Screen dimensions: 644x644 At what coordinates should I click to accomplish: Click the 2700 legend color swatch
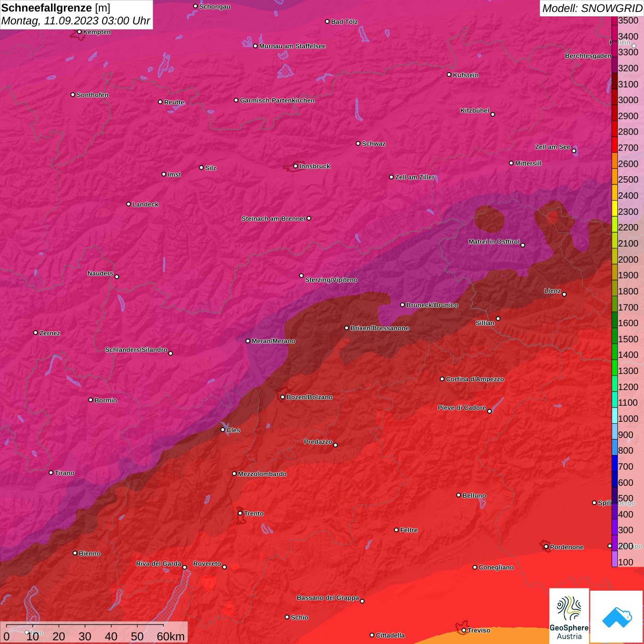pyautogui.click(x=615, y=144)
